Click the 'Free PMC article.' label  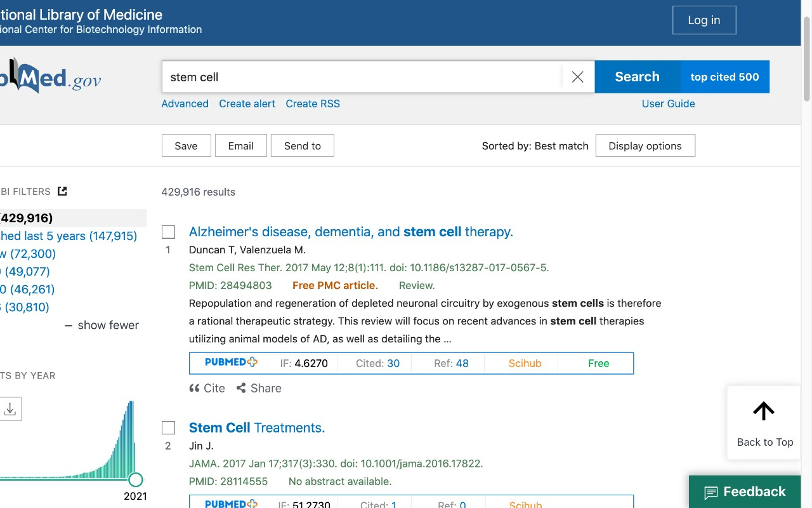tap(335, 285)
